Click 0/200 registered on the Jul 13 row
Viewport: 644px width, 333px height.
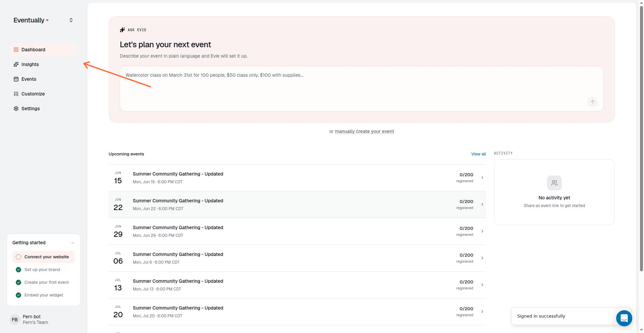click(465, 285)
